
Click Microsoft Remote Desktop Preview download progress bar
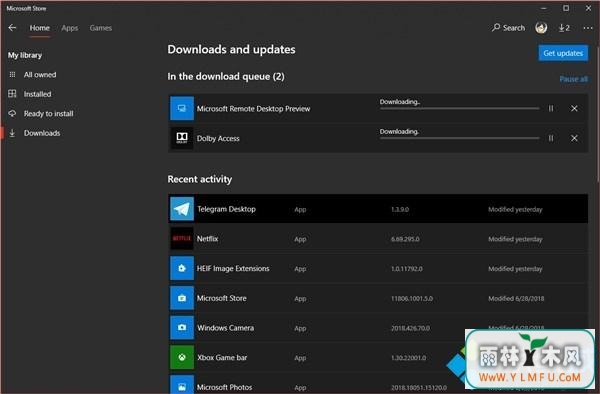coord(460,109)
